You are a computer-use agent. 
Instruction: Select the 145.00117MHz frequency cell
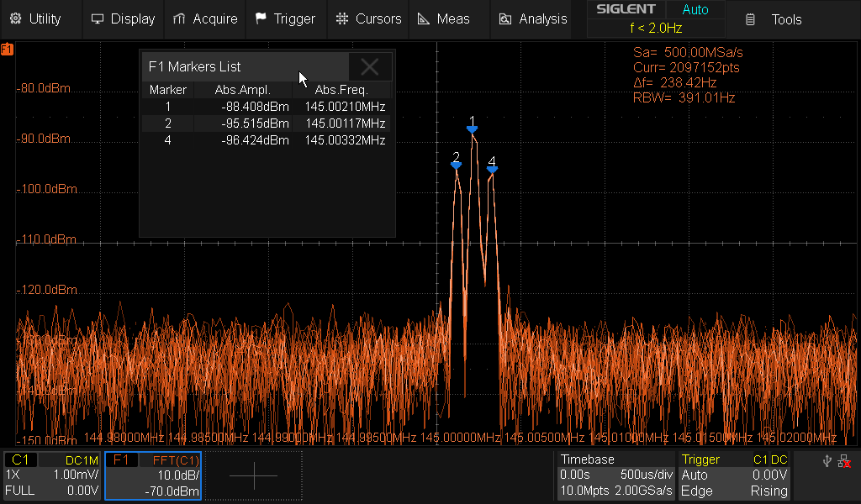click(x=345, y=123)
